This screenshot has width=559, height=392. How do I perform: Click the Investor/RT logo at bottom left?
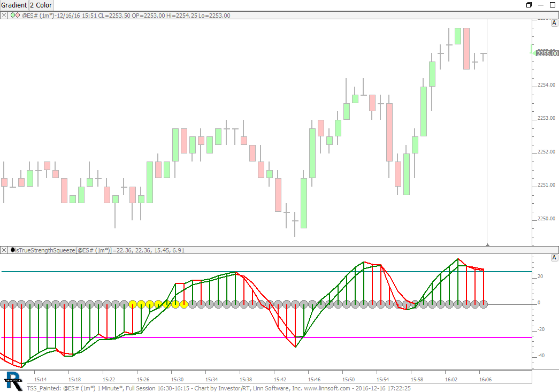(12, 379)
